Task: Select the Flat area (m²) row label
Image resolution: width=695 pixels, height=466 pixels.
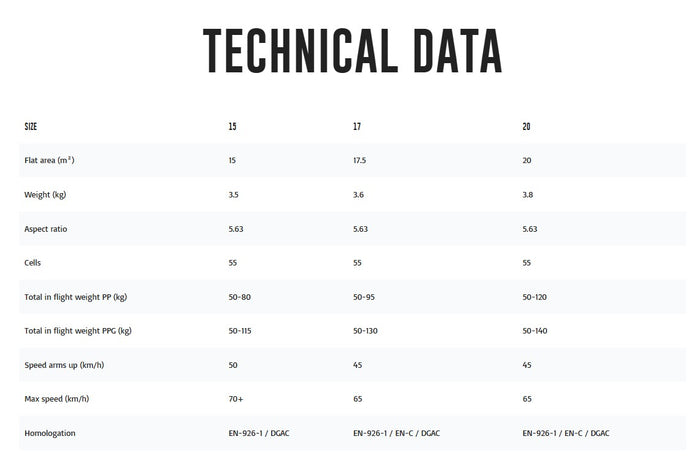Action: click(x=49, y=161)
